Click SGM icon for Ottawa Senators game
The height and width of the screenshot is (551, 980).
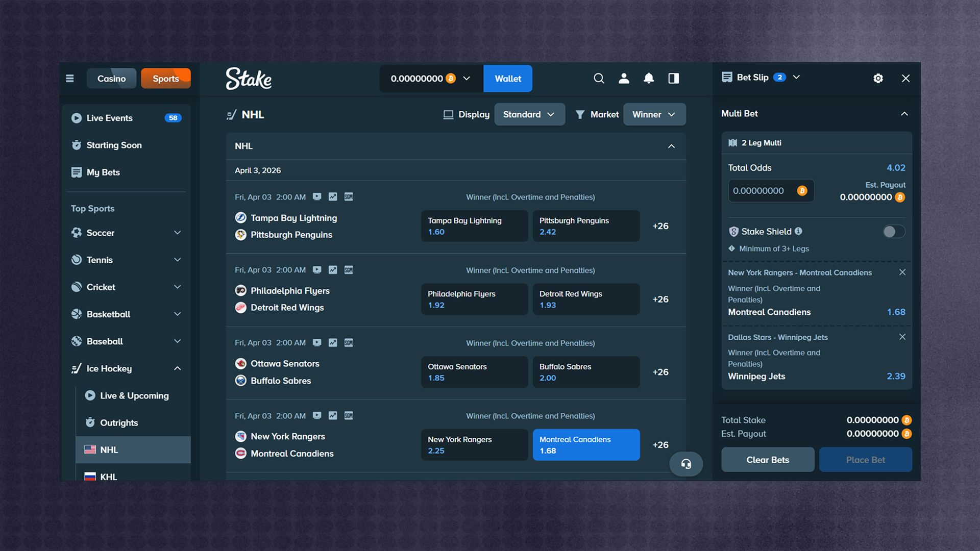pyautogui.click(x=349, y=343)
